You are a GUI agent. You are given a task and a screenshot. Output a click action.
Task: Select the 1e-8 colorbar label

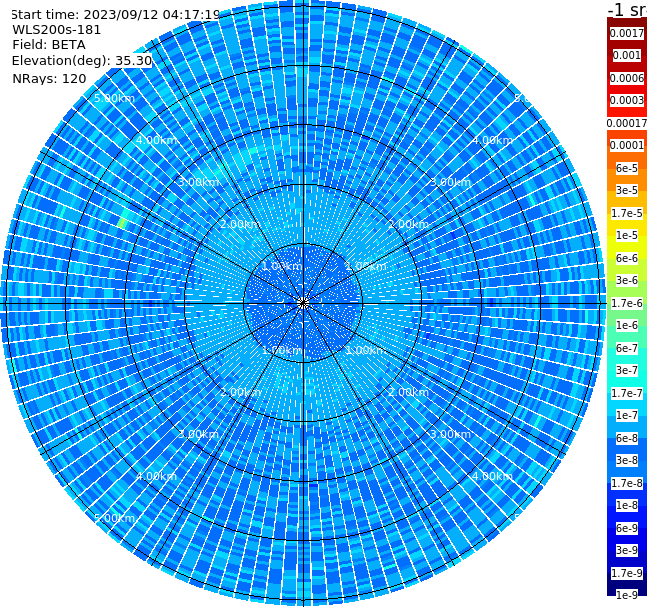tap(627, 505)
